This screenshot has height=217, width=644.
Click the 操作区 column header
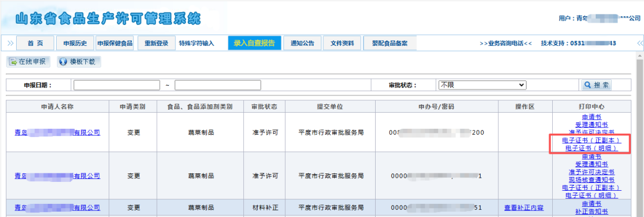(x=525, y=107)
